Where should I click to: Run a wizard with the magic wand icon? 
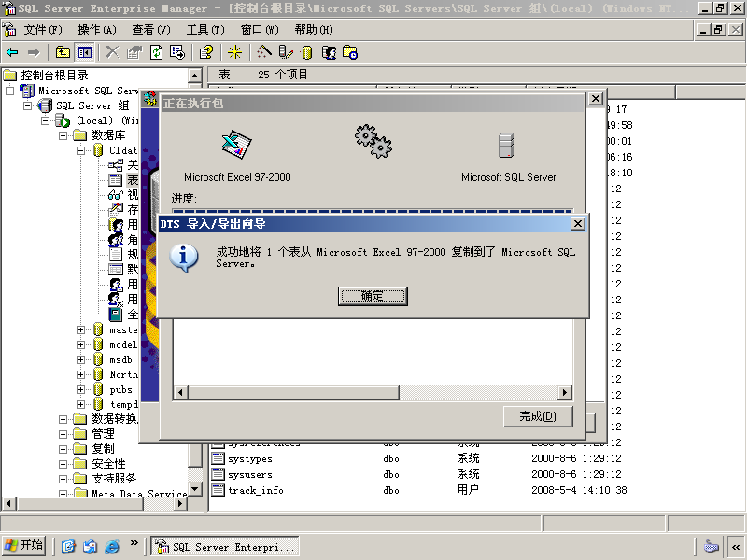tap(264, 52)
